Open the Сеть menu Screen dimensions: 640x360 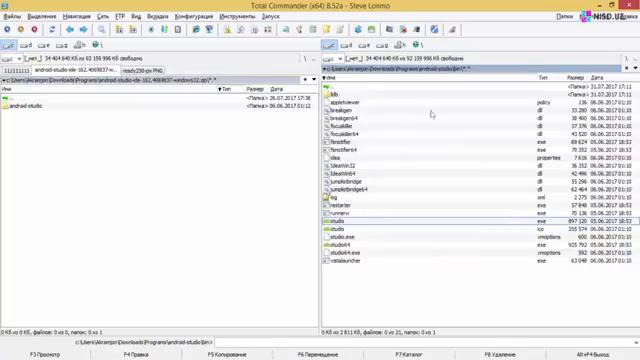(x=103, y=16)
